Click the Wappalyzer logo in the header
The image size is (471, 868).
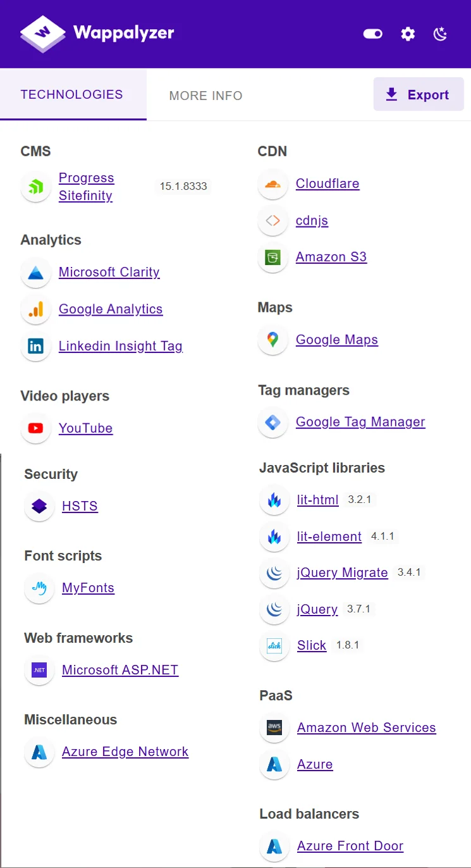coord(97,34)
